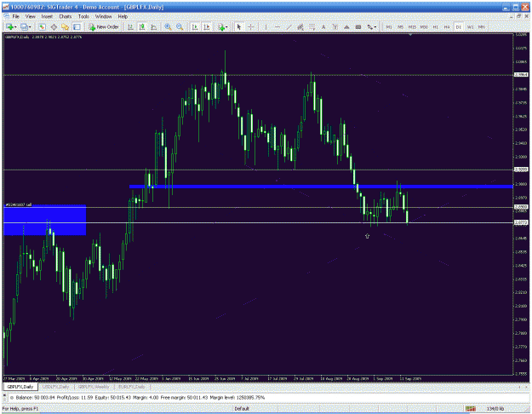The height and width of the screenshot is (414, 532).
Task: Click the Balance and Equity summary line
Action: pyautogui.click(x=140, y=397)
